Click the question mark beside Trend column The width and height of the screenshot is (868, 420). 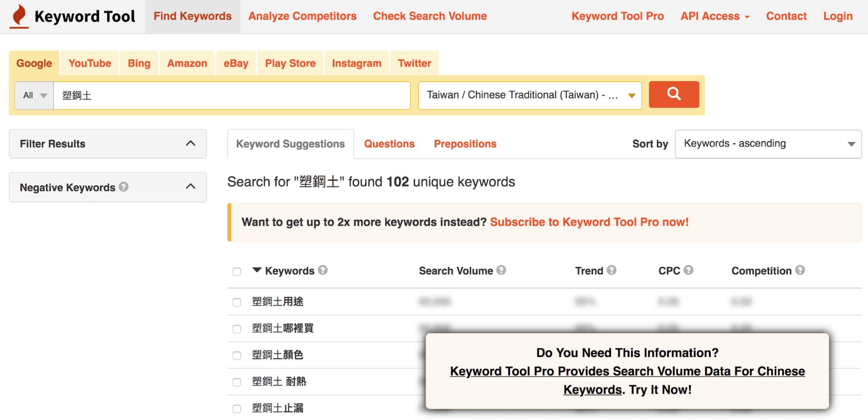[612, 270]
